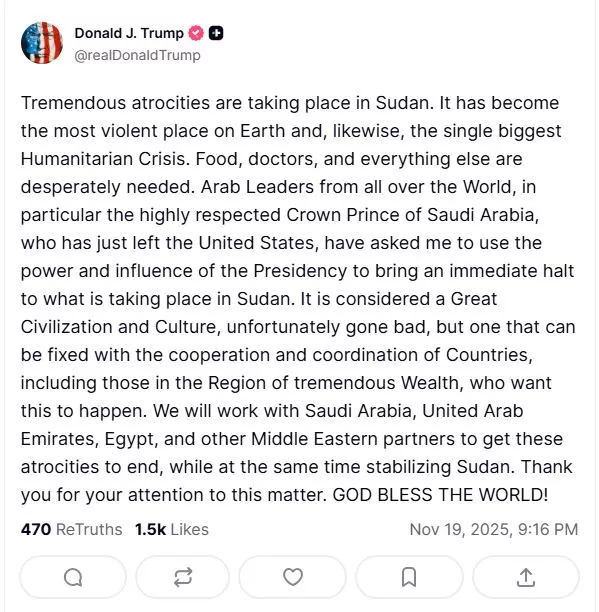Viewport: 599px width, 612px height.
Task: Click the word "Egypt" in post
Action: coord(131,439)
